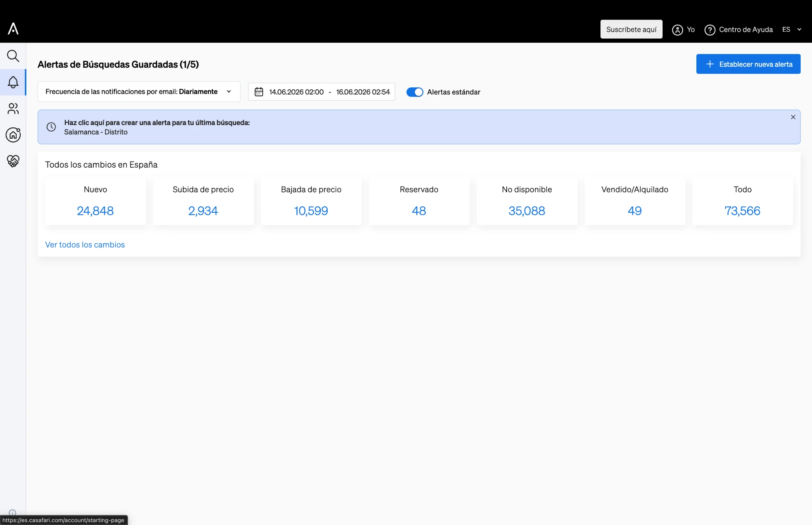
Task: Open the alerts bell icon in sidebar
Action: [13, 82]
